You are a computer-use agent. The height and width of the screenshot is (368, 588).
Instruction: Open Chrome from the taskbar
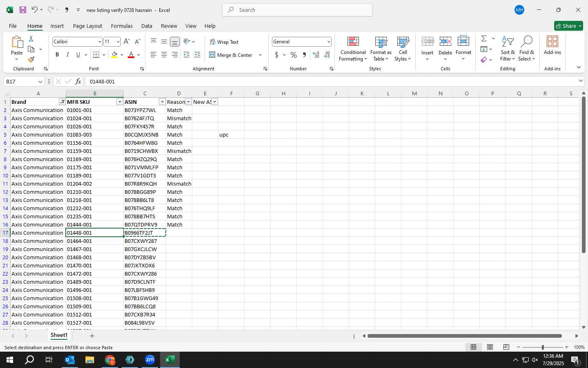[x=110, y=360]
